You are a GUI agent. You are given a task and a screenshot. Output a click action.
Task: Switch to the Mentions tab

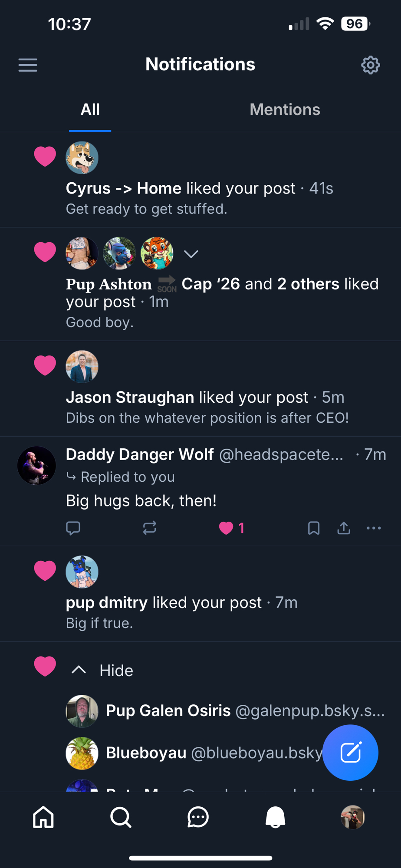point(285,109)
